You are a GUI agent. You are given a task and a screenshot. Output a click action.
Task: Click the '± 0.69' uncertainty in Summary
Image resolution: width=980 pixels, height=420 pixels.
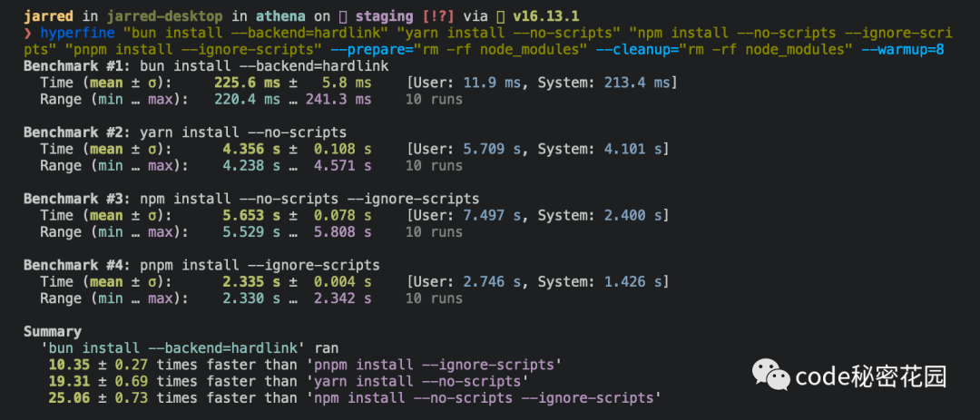click(123, 381)
